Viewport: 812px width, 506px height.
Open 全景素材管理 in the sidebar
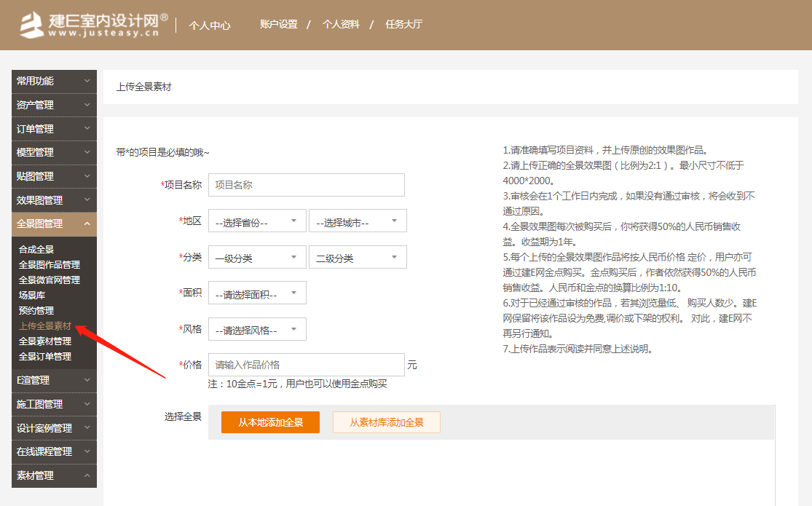point(45,341)
